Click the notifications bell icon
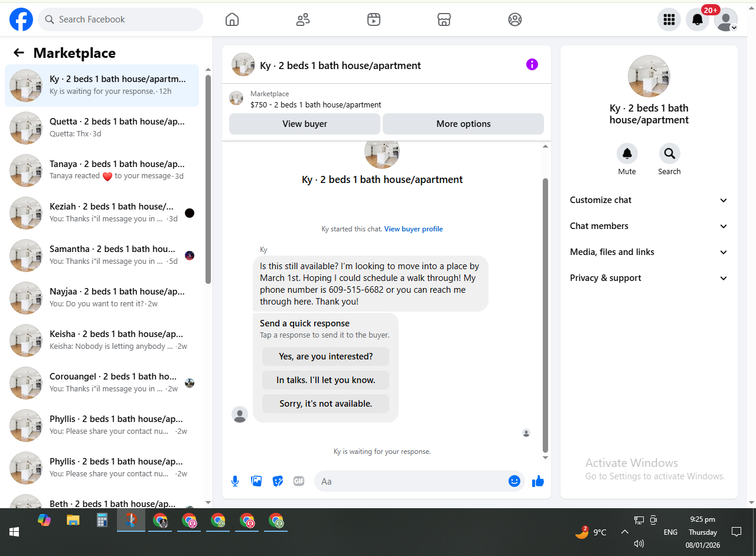Screen dimensions: 756x556 tap(698, 19)
